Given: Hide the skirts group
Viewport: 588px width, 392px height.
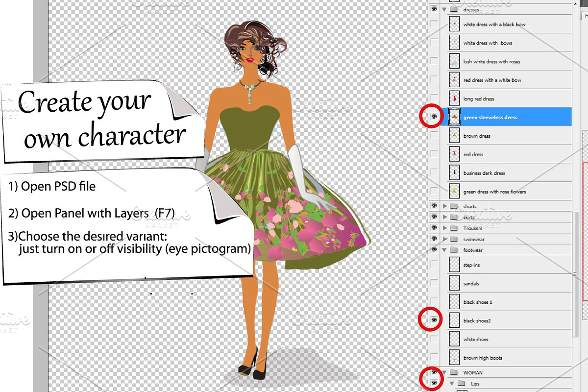Looking at the screenshot, I should point(434,217).
